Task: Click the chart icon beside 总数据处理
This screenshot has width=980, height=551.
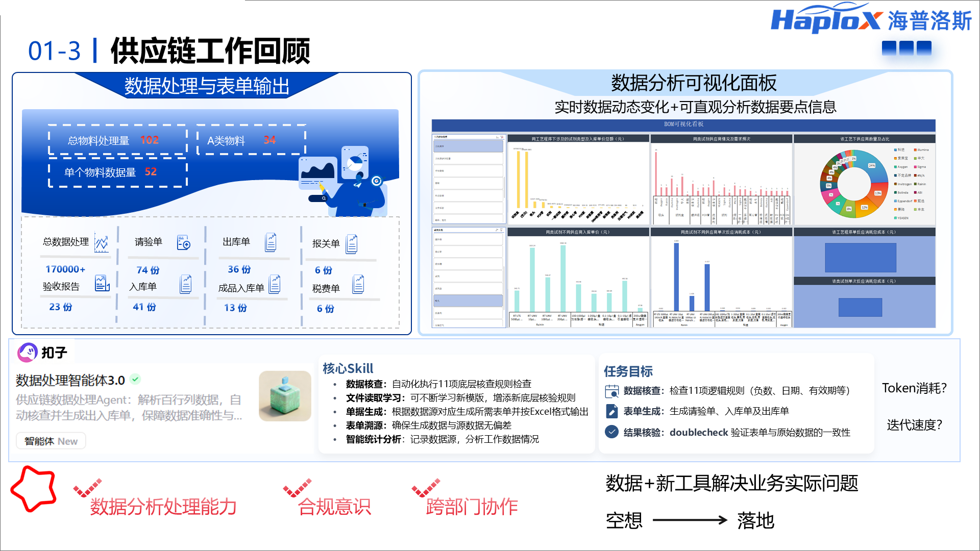Action: point(102,243)
